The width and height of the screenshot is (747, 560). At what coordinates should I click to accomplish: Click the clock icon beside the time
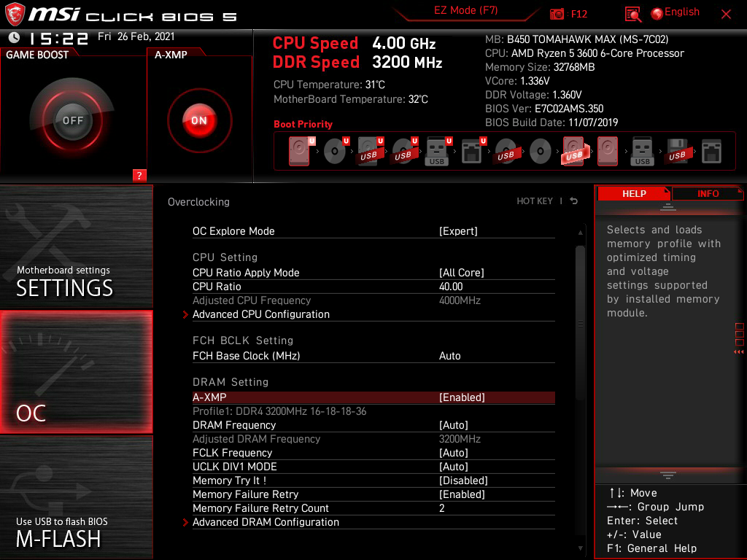coord(15,37)
